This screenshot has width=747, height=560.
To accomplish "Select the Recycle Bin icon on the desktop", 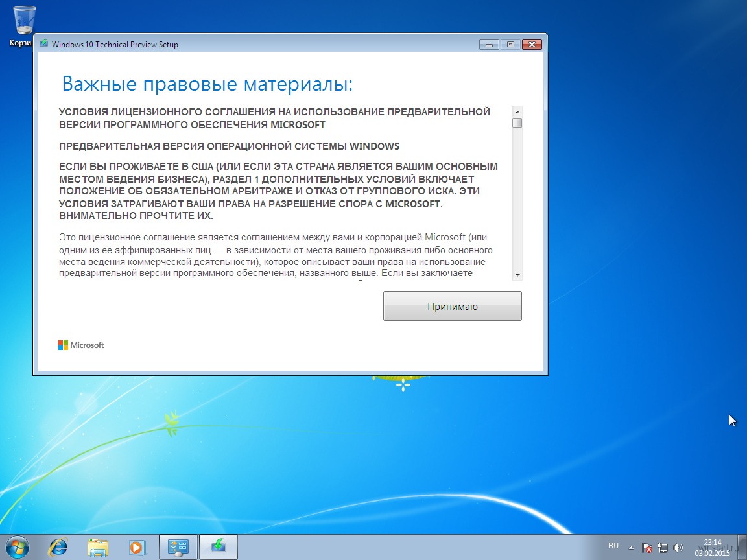I will (23, 26).
